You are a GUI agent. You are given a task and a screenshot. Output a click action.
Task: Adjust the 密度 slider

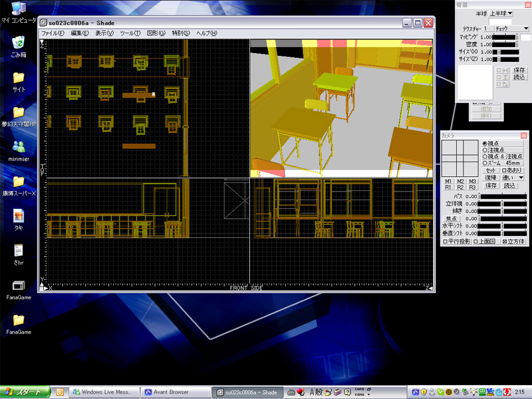[505, 45]
